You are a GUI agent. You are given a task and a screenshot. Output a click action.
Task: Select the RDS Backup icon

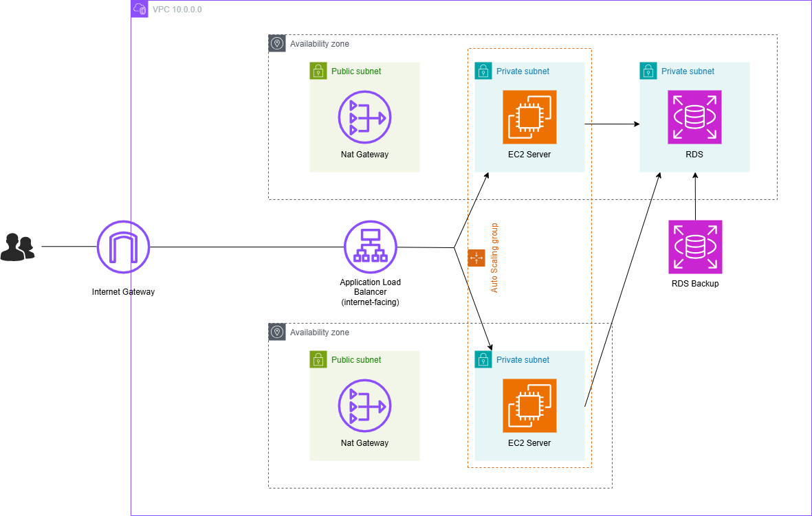click(695, 247)
